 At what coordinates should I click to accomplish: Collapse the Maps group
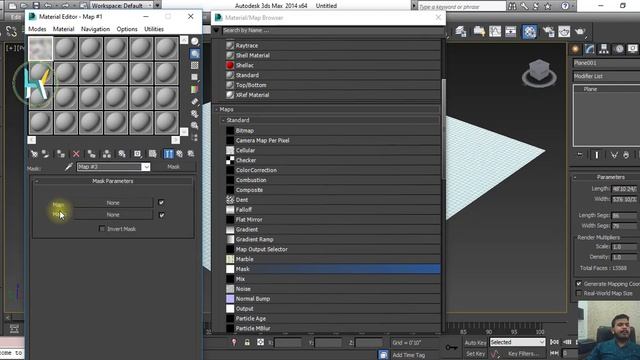(x=217, y=109)
